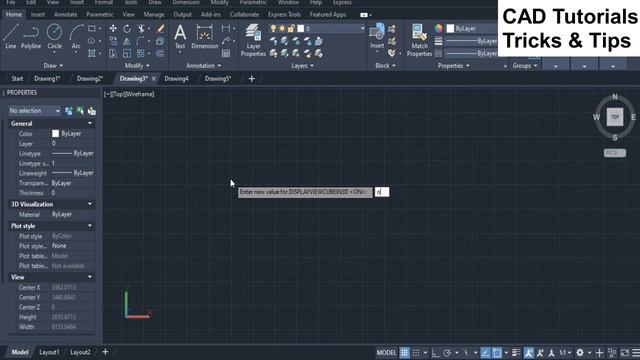Image resolution: width=640 pixels, height=360 pixels.
Task: Click the MODEL button in status bar
Action: pyautogui.click(x=386, y=352)
